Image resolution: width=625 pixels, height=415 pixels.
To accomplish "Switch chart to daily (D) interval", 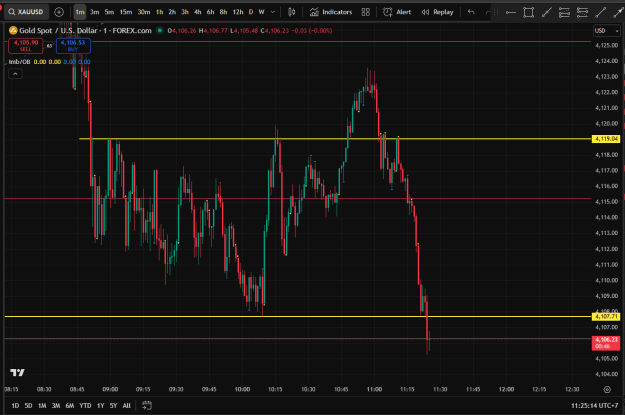I will pyautogui.click(x=251, y=12).
